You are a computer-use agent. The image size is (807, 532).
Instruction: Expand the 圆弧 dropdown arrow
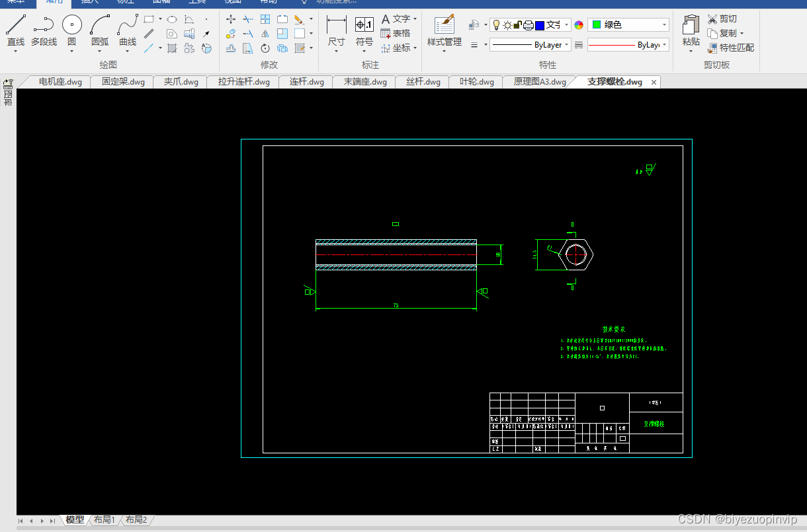(100, 52)
